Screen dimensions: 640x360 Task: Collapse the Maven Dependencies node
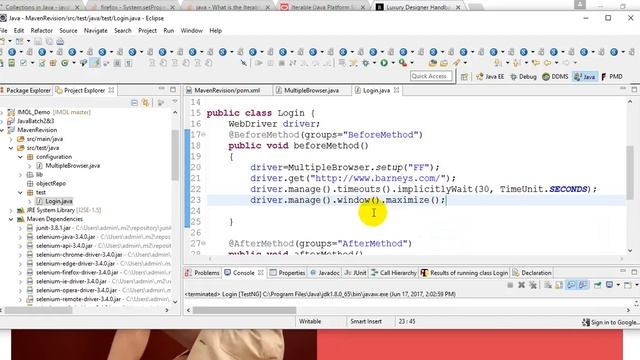11,219
